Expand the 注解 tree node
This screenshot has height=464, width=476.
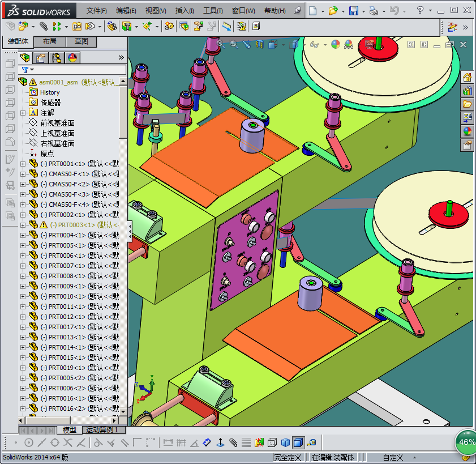point(23,113)
